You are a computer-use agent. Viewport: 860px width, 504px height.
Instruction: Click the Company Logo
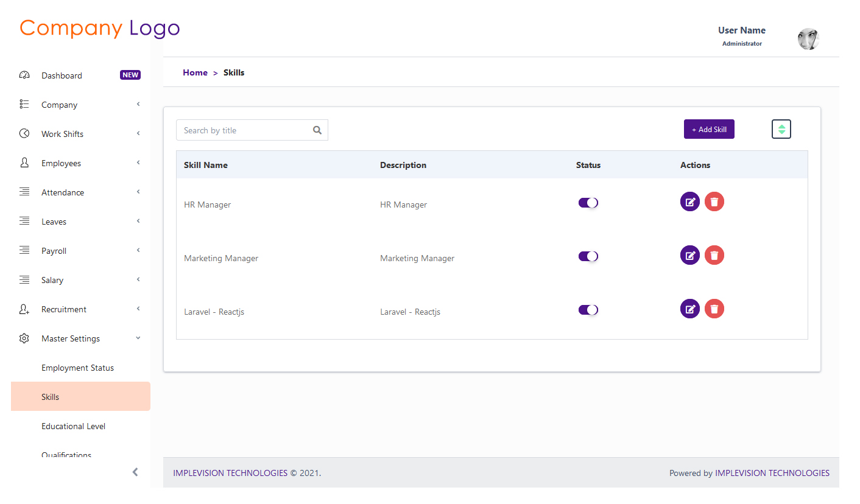click(x=100, y=29)
